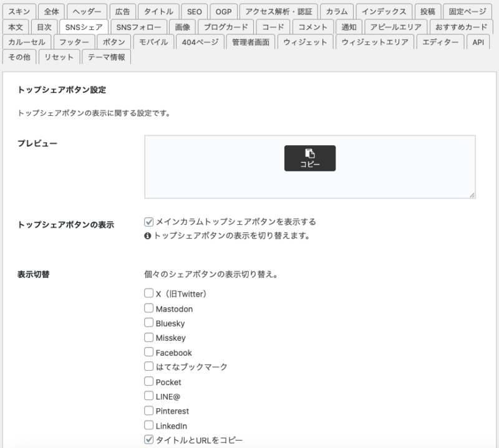Open the 固定ページ tab
499x448 pixels.
(467, 12)
